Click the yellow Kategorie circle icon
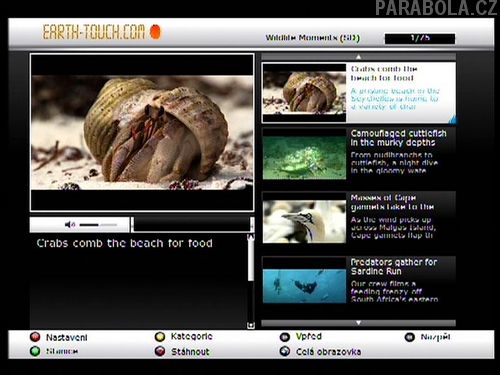The width and height of the screenshot is (500, 375). pyautogui.click(x=160, y=337)
